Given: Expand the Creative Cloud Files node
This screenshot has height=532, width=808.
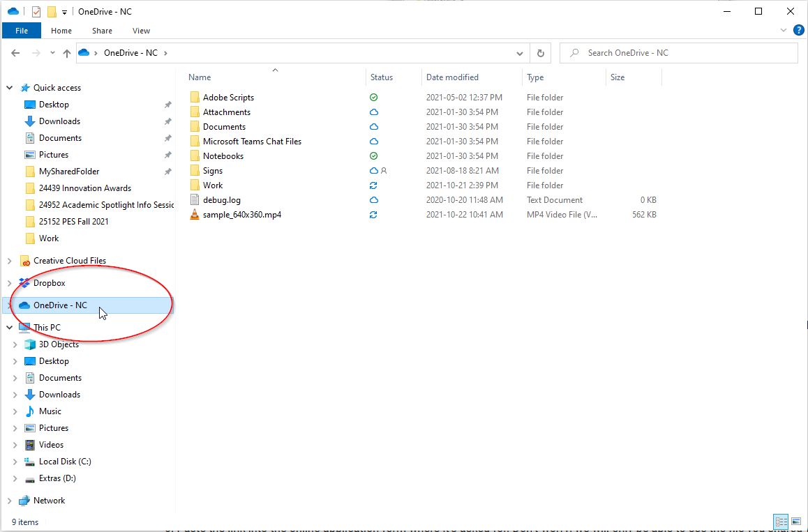Looking at the screenshot, I should pyautogui.click(x=9, y=261).
